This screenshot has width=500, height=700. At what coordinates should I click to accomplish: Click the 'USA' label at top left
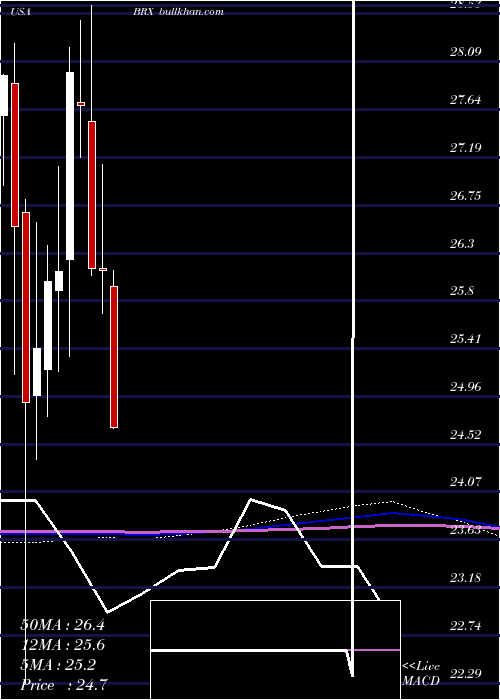pos(21,12)
